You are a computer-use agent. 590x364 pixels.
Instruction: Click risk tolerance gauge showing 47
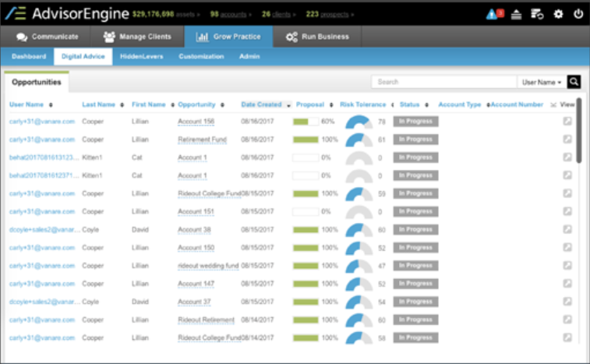tap(359, 266)
